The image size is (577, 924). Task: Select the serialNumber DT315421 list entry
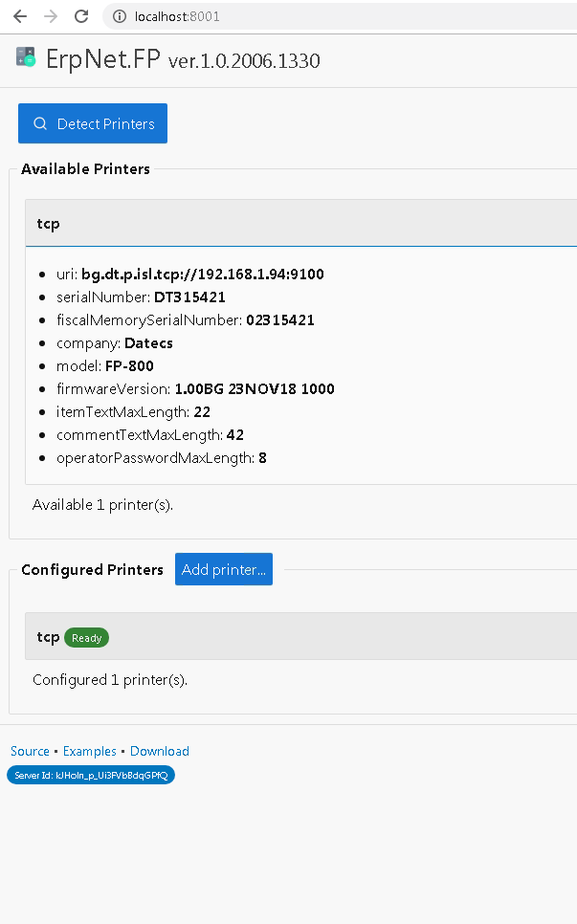(x=144, y=297)
